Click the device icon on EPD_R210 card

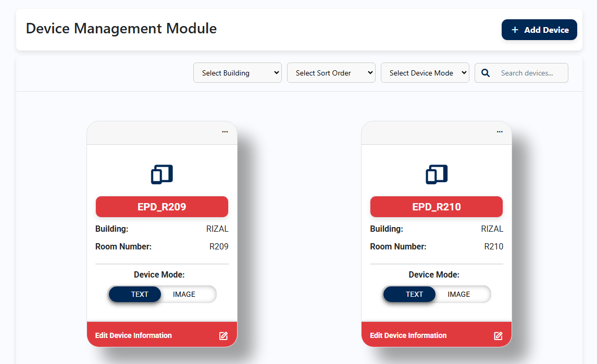[437, 174]
